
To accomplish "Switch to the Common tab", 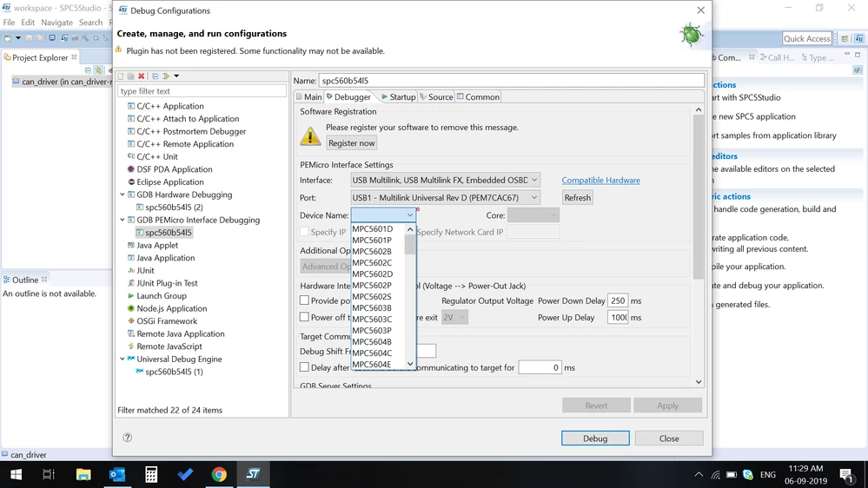I will [478, 97].
